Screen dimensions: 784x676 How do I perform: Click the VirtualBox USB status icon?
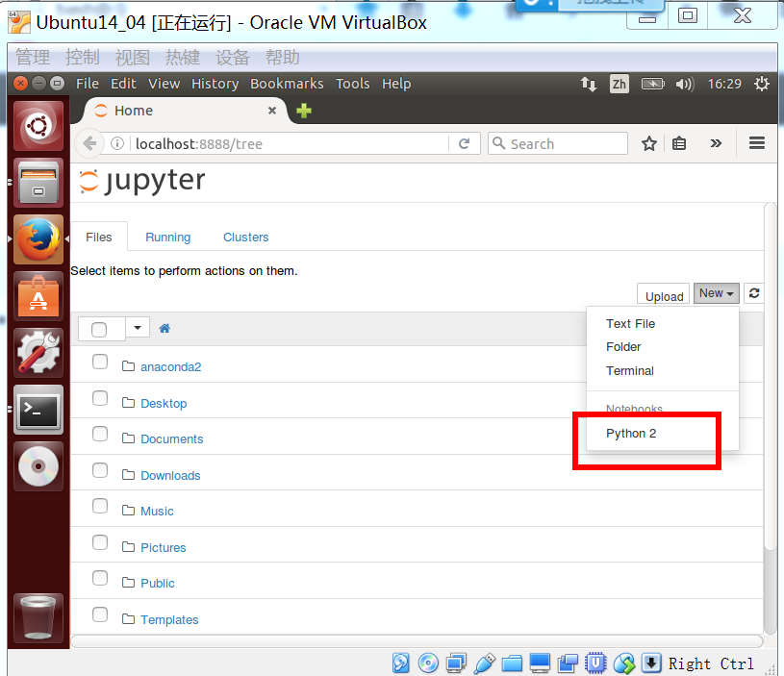point(485,663)
